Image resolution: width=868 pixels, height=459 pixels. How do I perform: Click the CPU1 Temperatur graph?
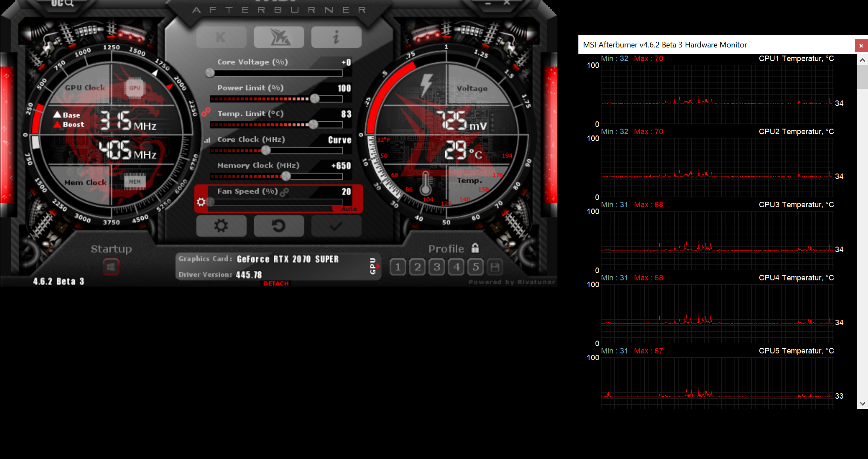[717, 94]
